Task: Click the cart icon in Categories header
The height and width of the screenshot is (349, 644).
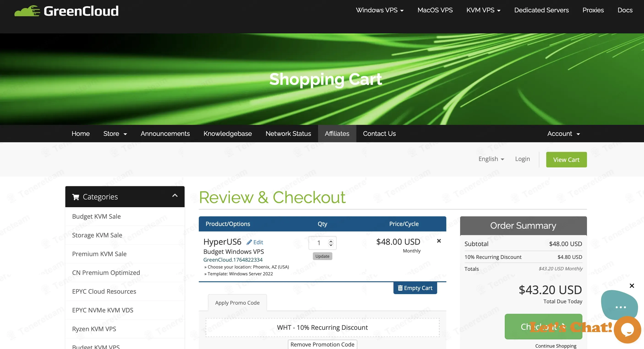Action: coord(76,197)
